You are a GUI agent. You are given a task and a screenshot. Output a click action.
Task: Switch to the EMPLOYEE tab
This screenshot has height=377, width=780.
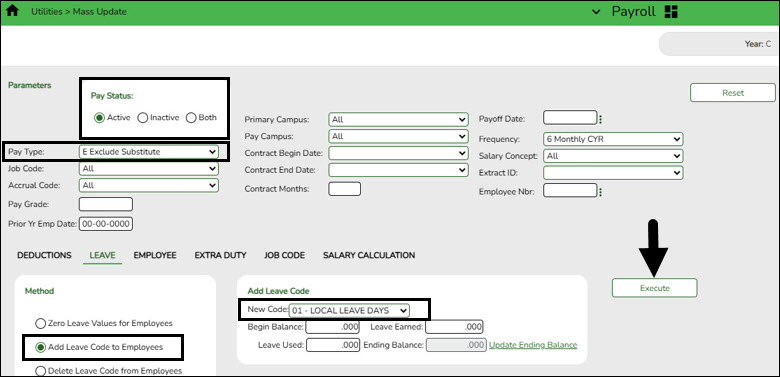tap(155, 255)
